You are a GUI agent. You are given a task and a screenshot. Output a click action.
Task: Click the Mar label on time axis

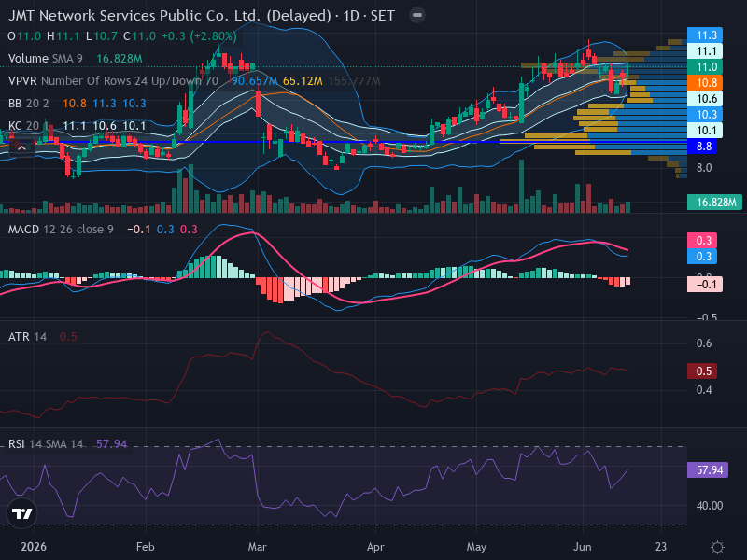[258, 547]
